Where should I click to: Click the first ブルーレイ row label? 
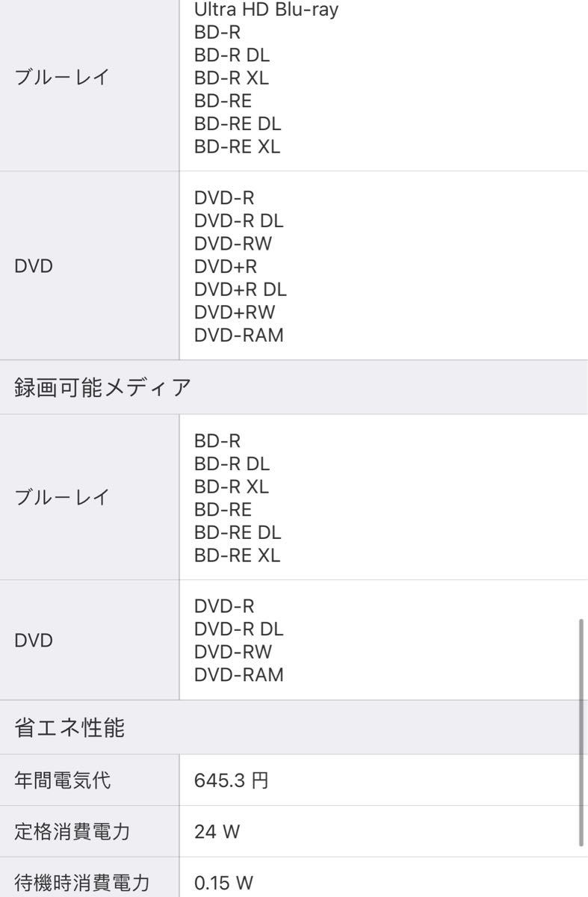tap(63, 78)
